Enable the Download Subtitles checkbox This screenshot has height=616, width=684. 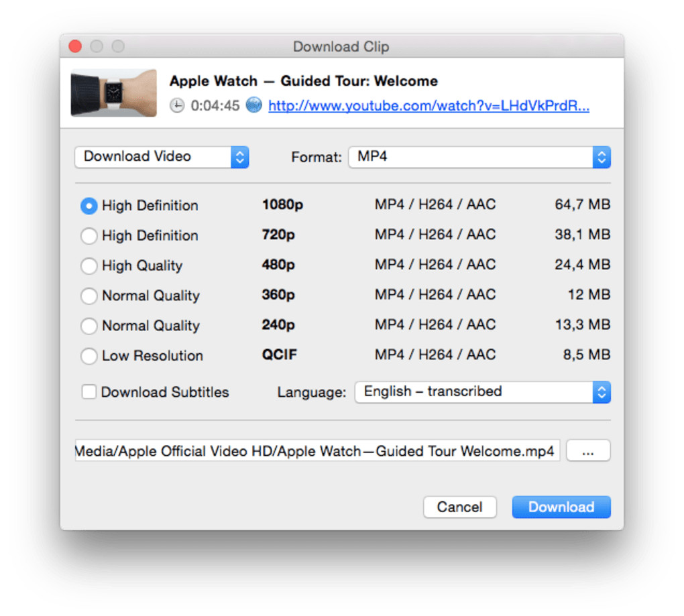click(89, 392)
